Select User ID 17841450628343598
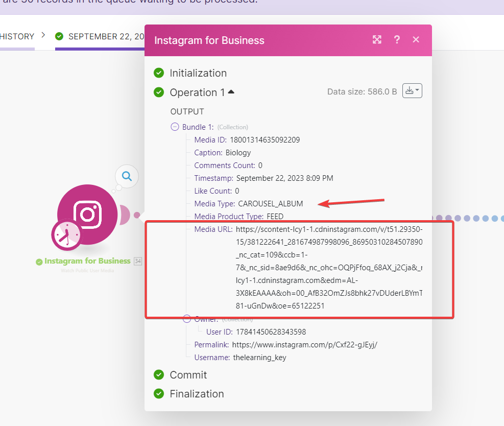The image size is (504, 426). click(x=271, y=332)
